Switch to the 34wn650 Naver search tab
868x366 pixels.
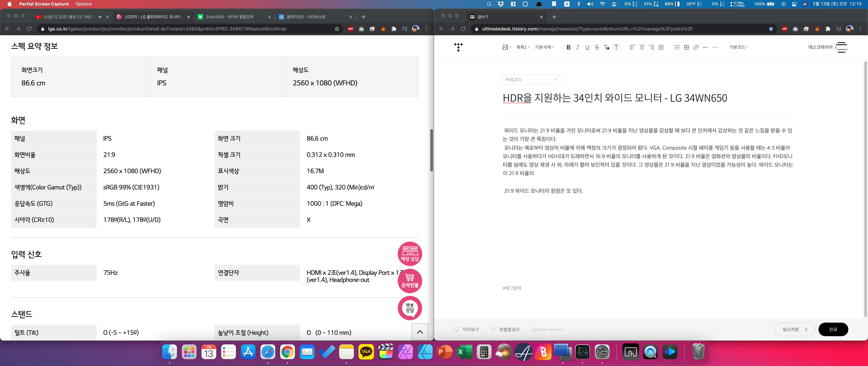(230, 17)
